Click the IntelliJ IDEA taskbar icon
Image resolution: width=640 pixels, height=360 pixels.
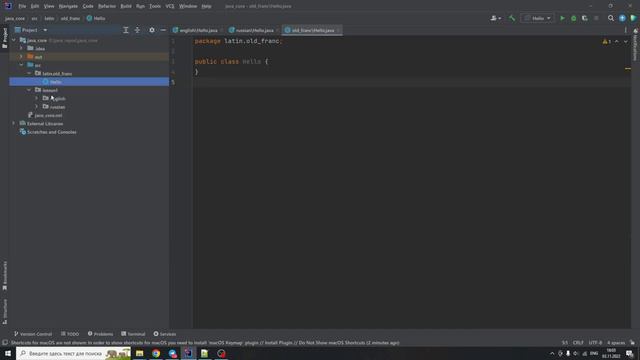click(x=188, y=353)
